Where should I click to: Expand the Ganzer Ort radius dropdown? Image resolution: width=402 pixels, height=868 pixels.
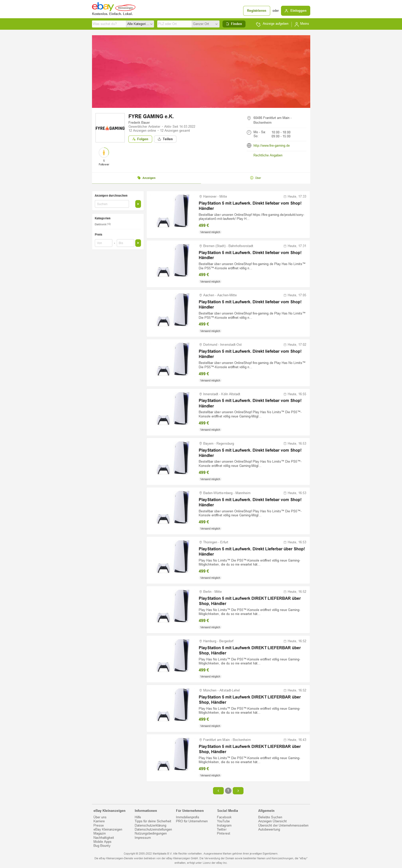[205, 24]
